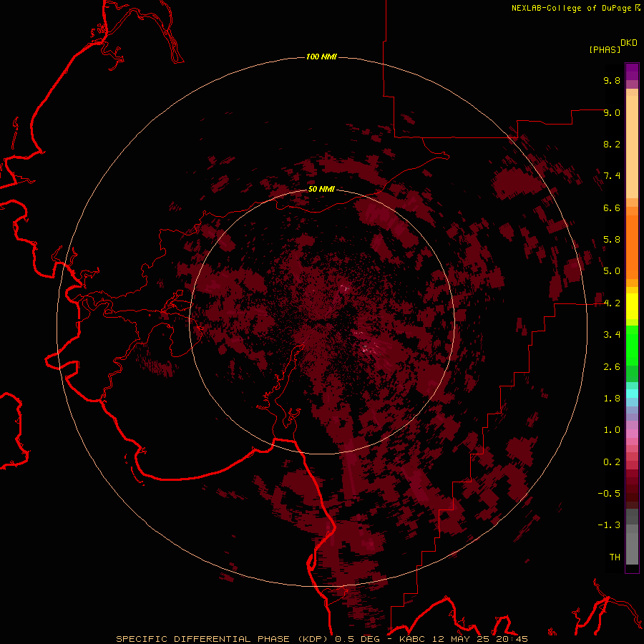Click the 4.2 scale value
The width and height of the screenshot is (644, 644).
612,303
